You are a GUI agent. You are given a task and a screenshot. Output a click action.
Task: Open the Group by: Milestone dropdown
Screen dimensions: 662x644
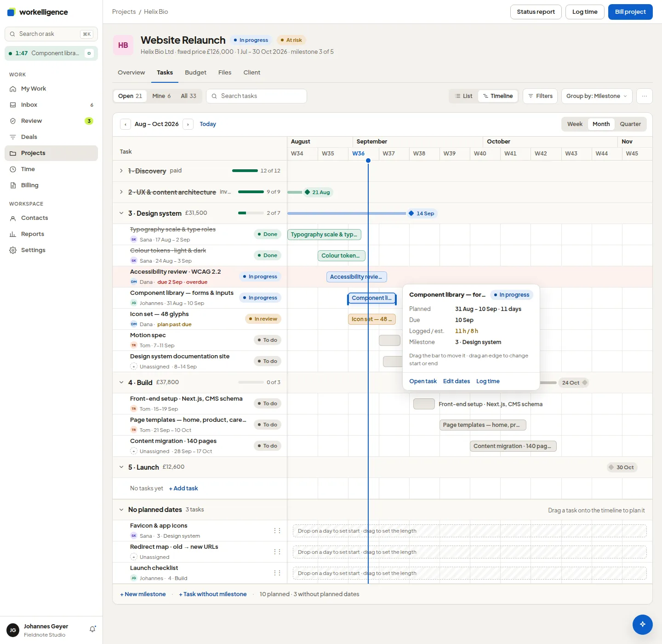point(597,96)
